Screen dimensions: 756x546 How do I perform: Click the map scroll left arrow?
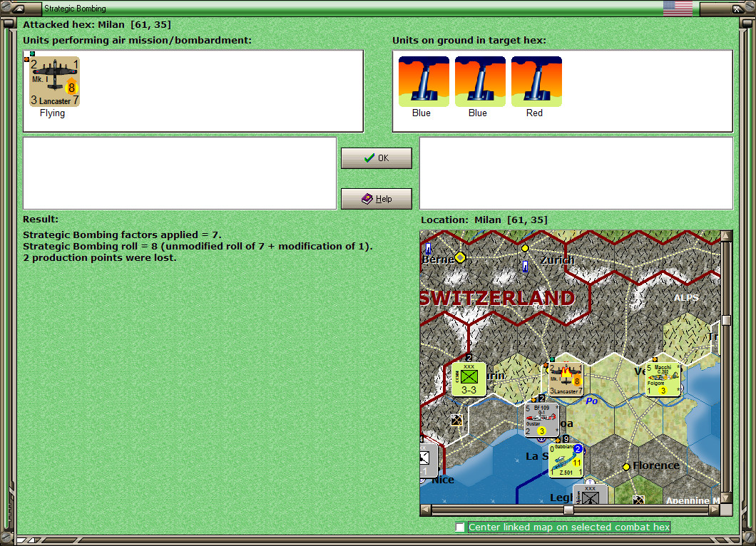pyautogui.click(x=425, y=510)
